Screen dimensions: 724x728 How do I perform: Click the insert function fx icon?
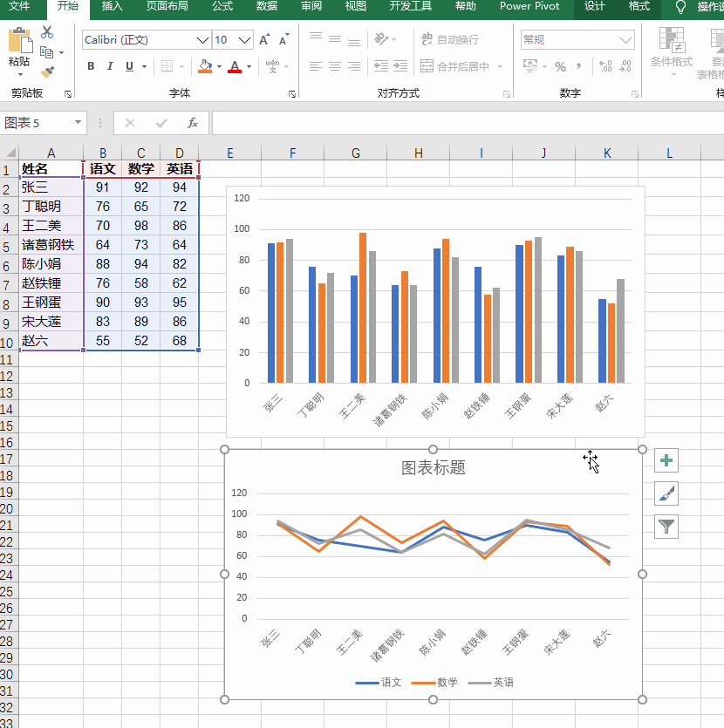tap(192, 123)
